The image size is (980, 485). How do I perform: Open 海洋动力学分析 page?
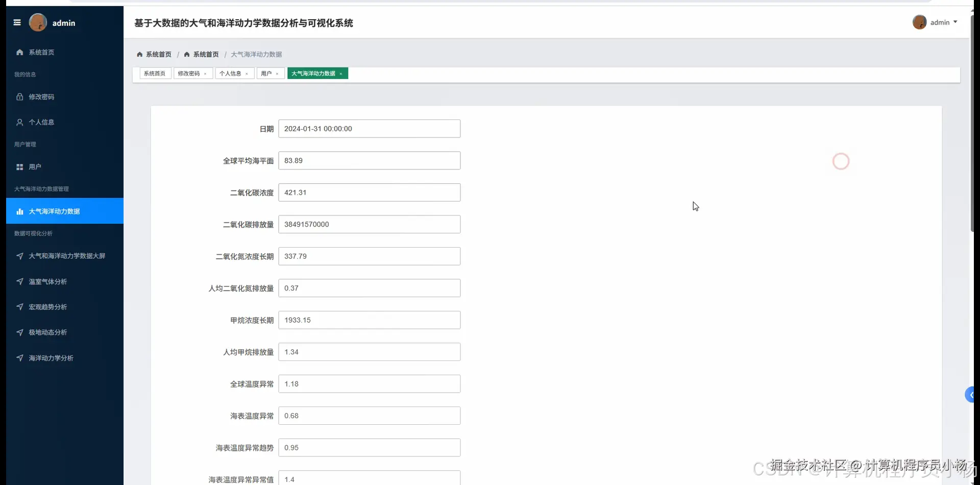(65, 358)
